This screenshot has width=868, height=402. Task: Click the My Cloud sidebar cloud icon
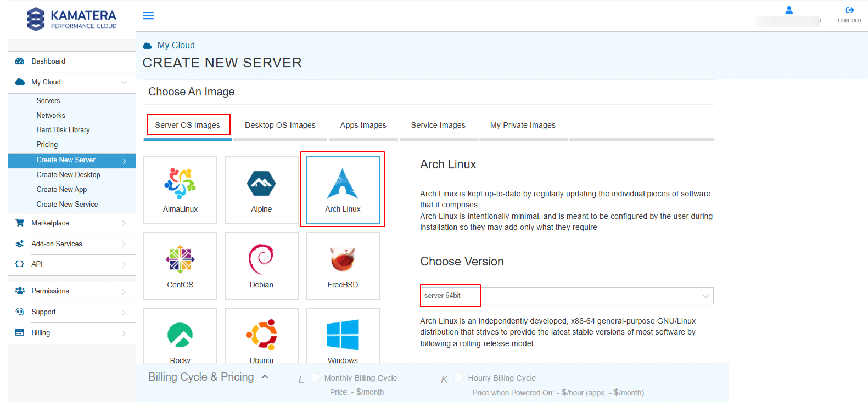click(20, 82)
